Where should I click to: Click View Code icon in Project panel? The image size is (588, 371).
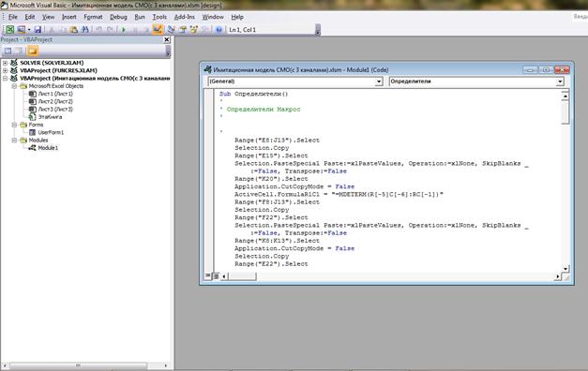point(8,51)
